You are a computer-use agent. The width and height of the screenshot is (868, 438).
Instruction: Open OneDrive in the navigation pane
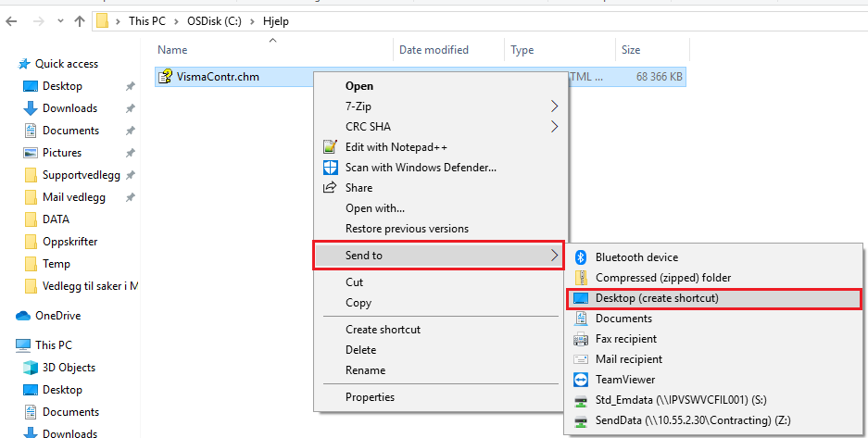click(57, 316)
